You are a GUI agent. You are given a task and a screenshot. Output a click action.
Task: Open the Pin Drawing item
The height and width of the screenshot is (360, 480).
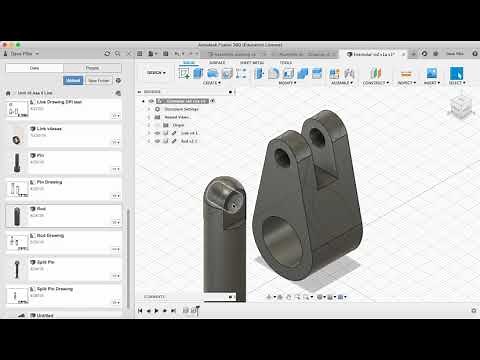(64, 189)
